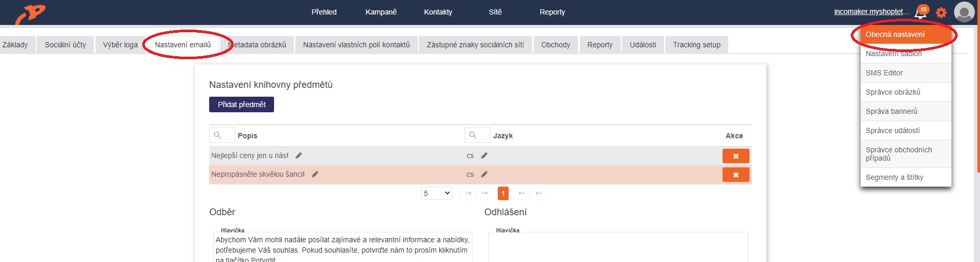Click into the Odhlášení Hlavička text field
The height and width of the screenshot is (262, 980).
tap(618, 248)
